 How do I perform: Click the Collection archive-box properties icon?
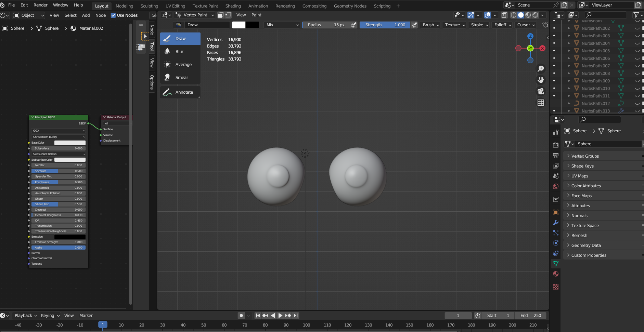(x=556, y=199)
